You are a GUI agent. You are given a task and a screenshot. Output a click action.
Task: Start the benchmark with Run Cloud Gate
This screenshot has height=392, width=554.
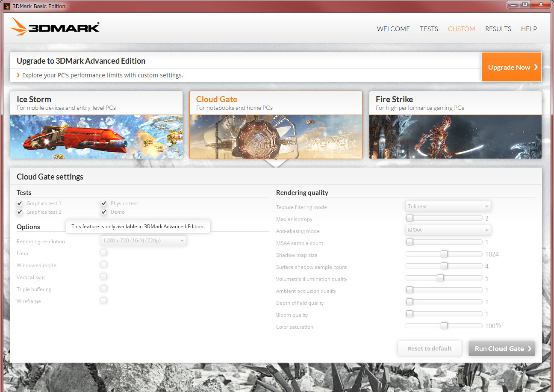(x=501, y=348)
